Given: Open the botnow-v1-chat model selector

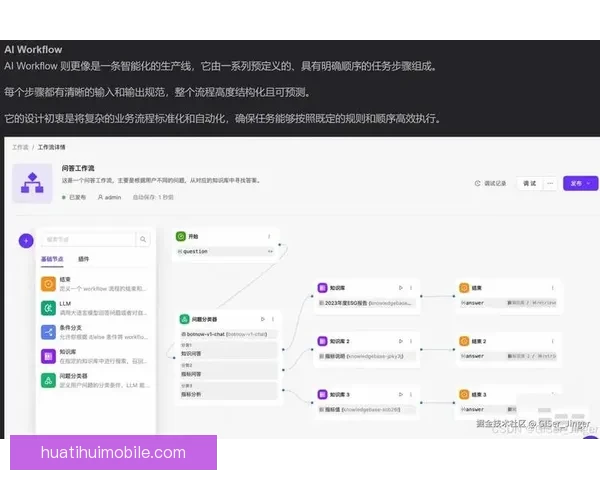Looking at the screenshot, I should pyautogui.click(x=228, y=334).
